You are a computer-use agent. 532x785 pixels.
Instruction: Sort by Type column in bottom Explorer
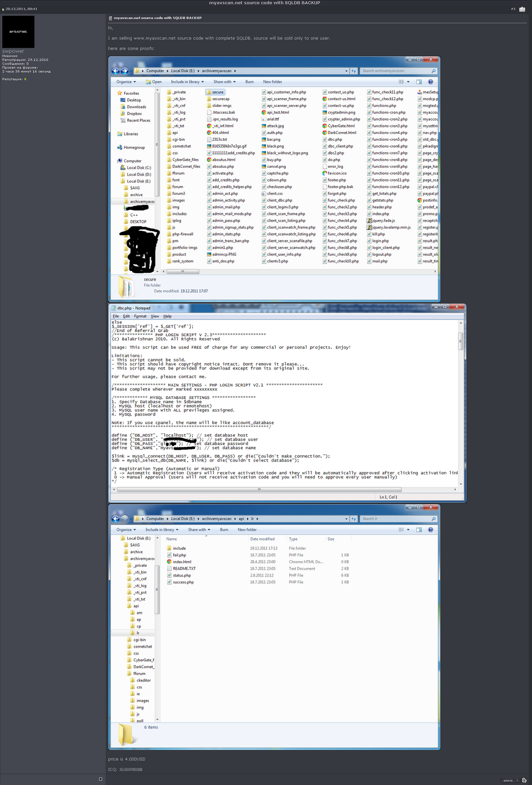click(293, 539)
